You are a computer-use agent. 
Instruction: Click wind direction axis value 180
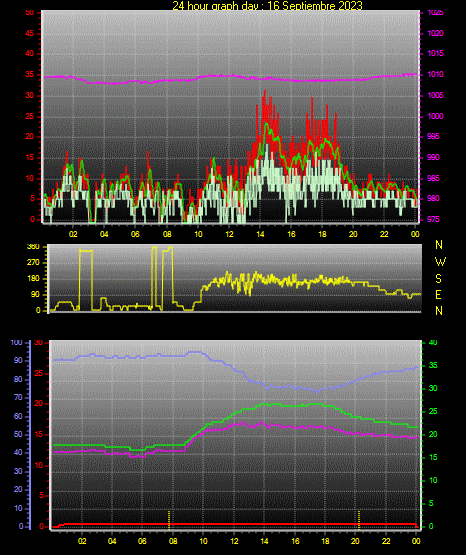pyautogui.click(x=33, y=279)
